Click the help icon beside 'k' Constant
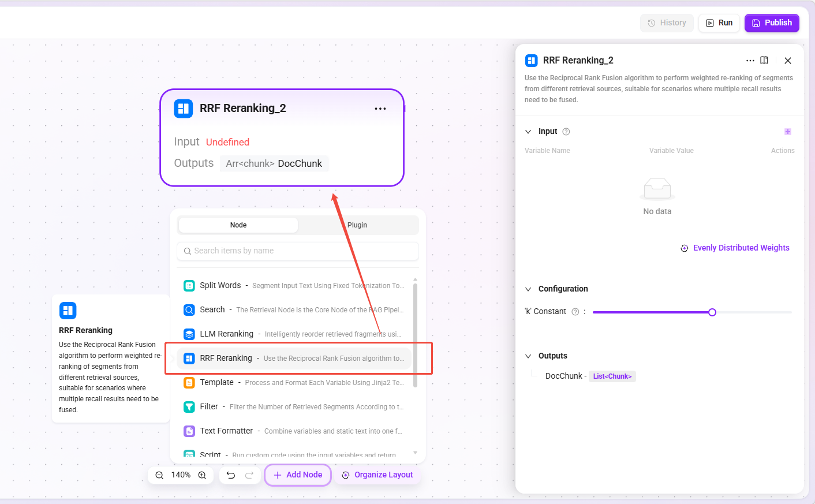This screenshot has width=815, height=504. (575, 312)
